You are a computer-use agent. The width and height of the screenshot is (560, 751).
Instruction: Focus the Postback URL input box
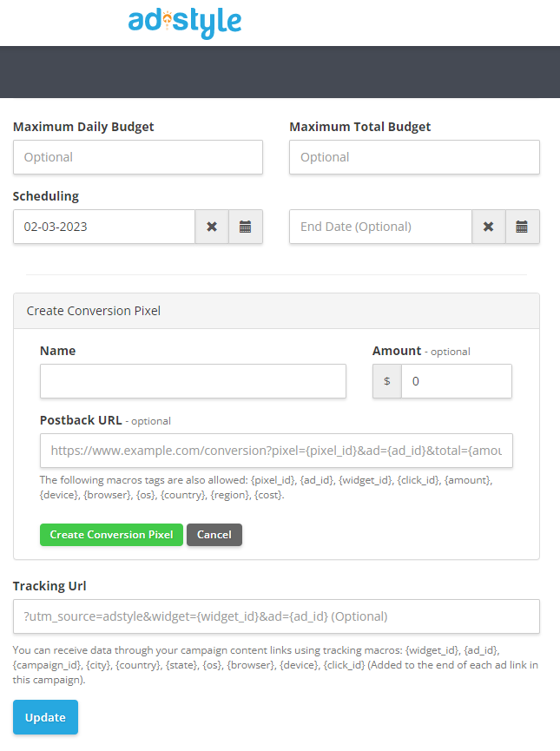pyautogui.click(x=276, y=451)
